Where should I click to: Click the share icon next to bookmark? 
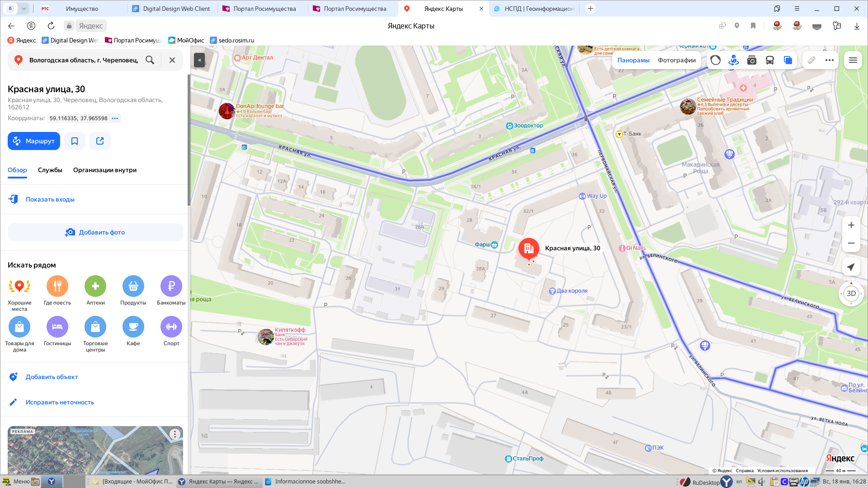100,141
